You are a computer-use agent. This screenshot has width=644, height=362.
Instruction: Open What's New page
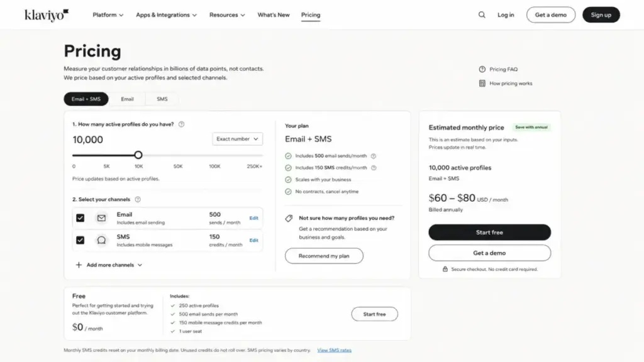(x=274, y=15)
